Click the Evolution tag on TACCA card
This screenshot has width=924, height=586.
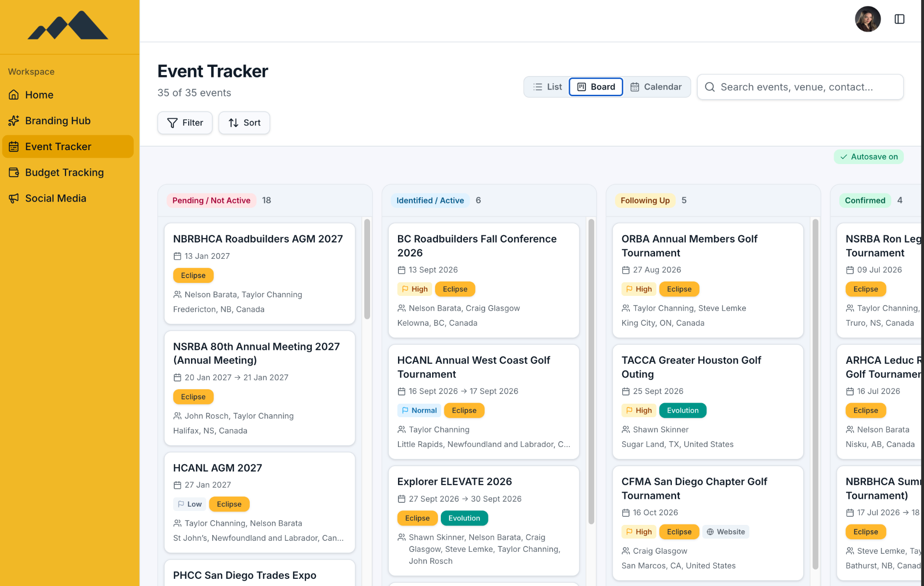(682, 410)
